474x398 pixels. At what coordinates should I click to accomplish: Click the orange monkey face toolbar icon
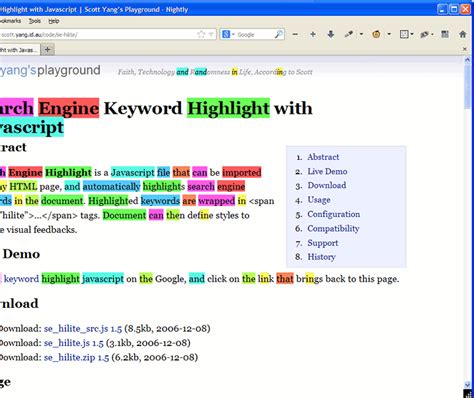(376, 34)
